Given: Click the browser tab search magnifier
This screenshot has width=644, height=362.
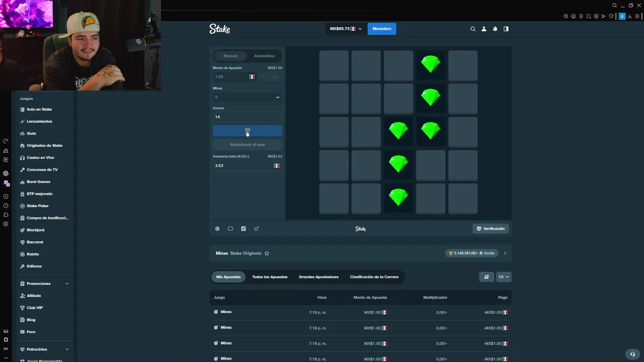Looking at the screenshot, I should [x=614, y=6].
